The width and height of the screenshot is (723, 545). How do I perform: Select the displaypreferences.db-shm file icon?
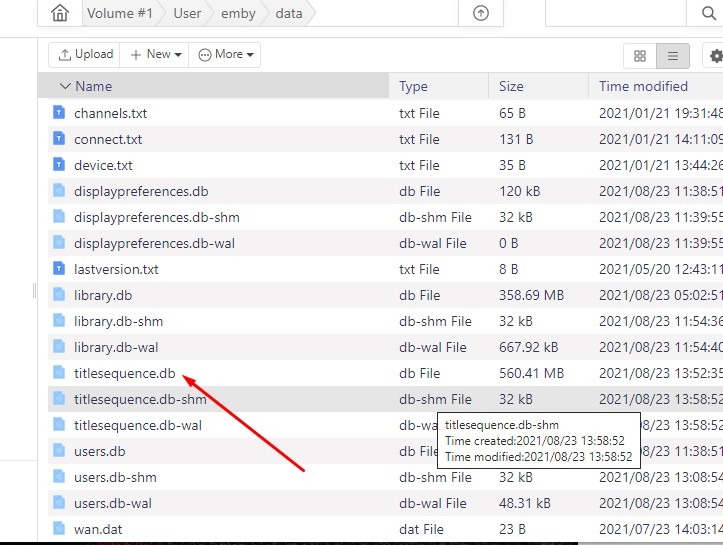point(59,216)
